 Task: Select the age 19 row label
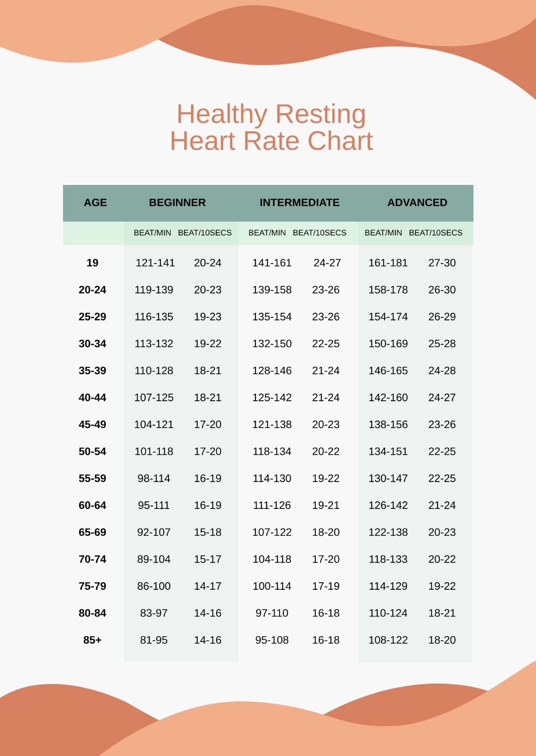pos(92,263)
